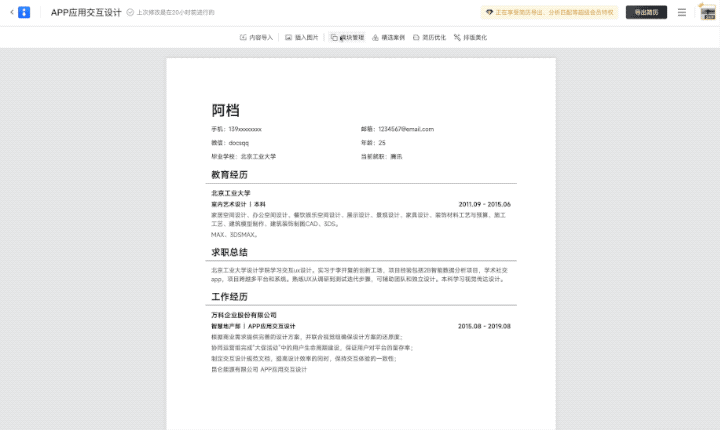Click the line 智慧地产部 | APP应用交互设计

[253, 326]
